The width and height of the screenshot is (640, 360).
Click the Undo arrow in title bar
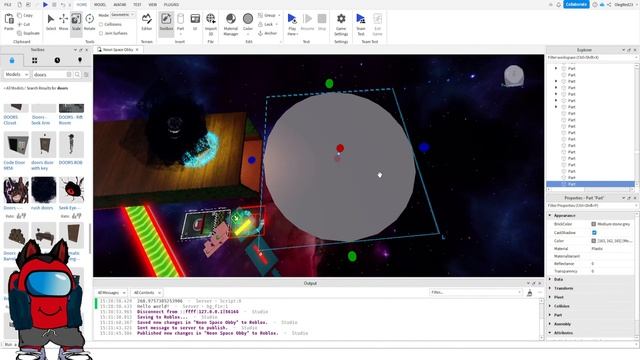tap(62, 4)
